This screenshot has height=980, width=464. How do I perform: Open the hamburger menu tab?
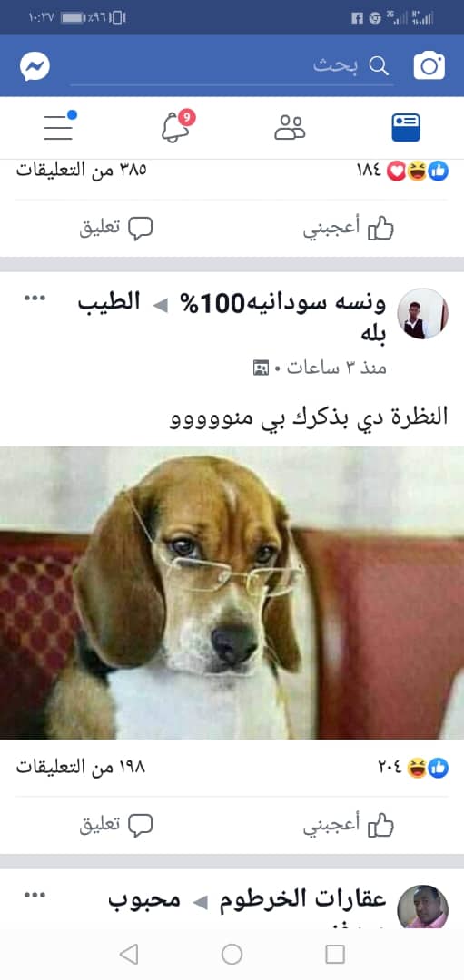(x=58, y=128)
